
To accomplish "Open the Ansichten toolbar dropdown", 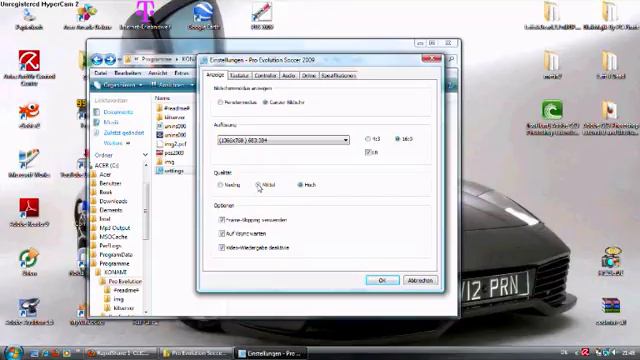I will (x=172, y=85).
